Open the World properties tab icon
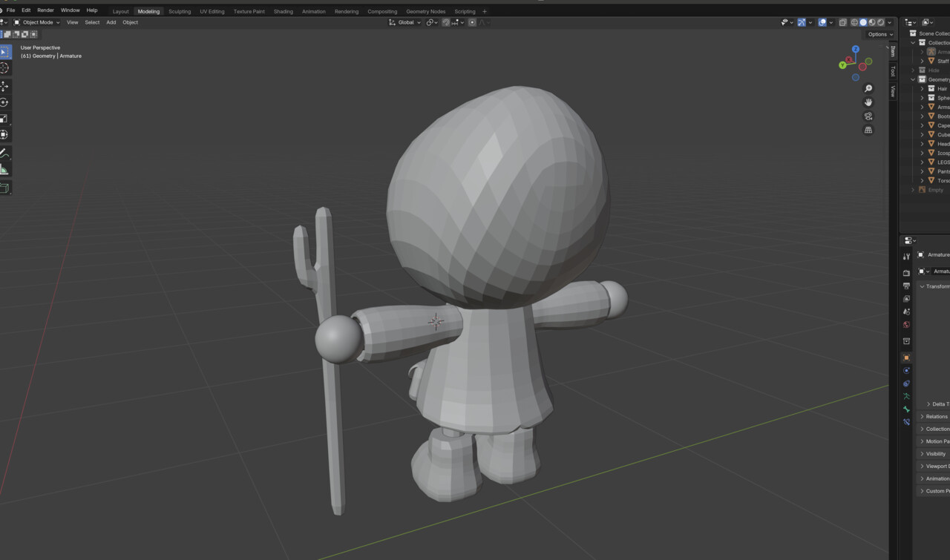Screen dimensions: 950x560 pos(906,325)
